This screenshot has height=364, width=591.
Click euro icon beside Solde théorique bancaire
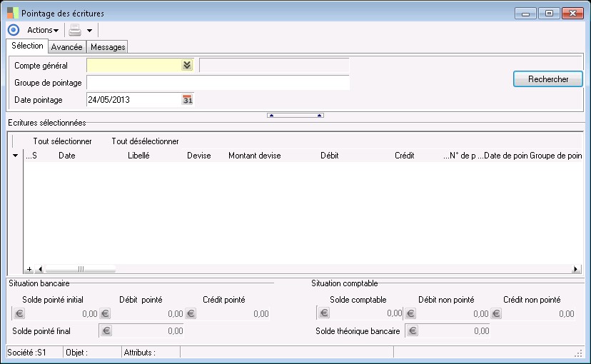pos(412,330)
